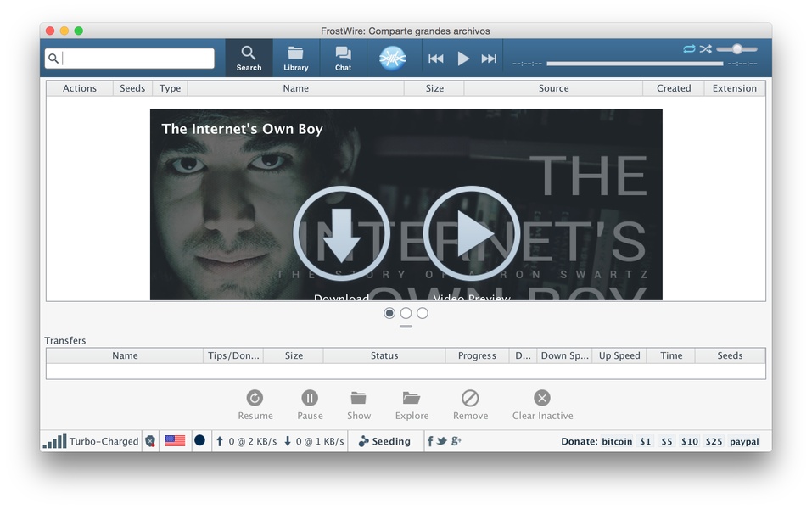This screenshot has height=509, width=812.
Task: Adjust the volume slider
Action: pyautogui.click(x=737, y=49)
